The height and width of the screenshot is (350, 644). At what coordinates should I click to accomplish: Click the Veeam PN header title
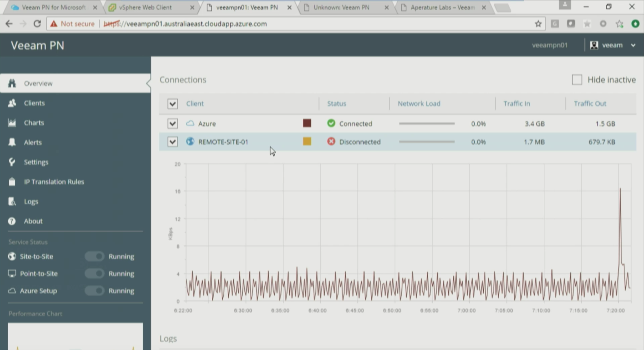coord(37,45)
